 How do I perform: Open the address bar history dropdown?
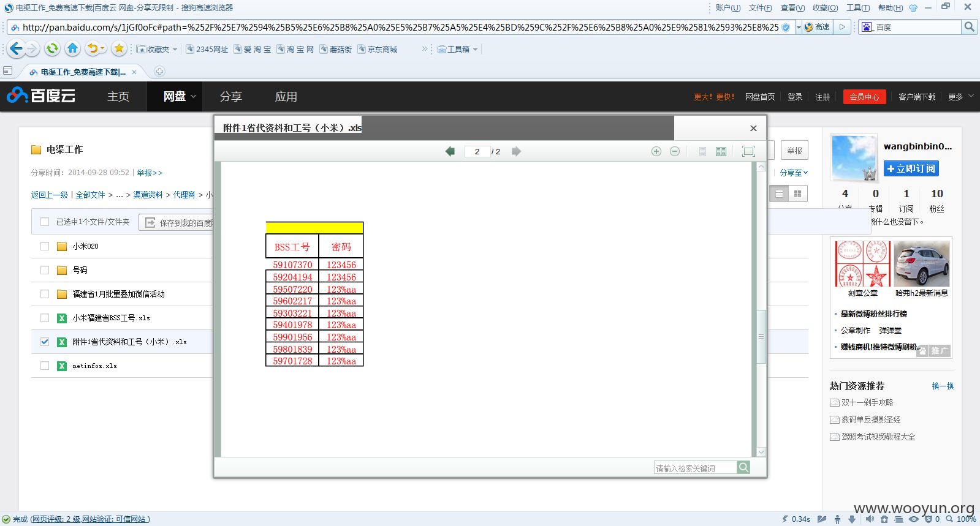click(799, 27)
